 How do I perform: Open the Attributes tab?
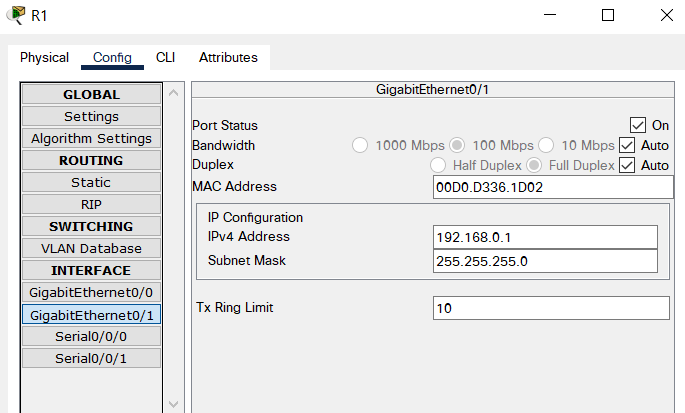(228, 57)
